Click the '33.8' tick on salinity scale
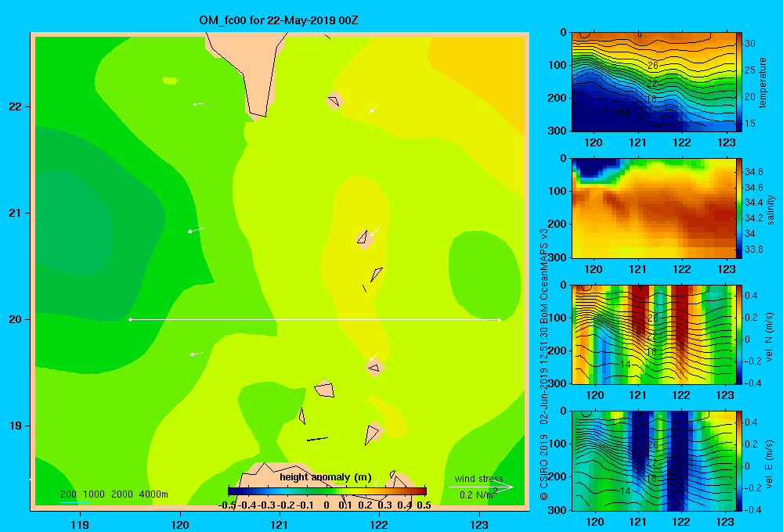The image size is (783, 532). (754, 249)
